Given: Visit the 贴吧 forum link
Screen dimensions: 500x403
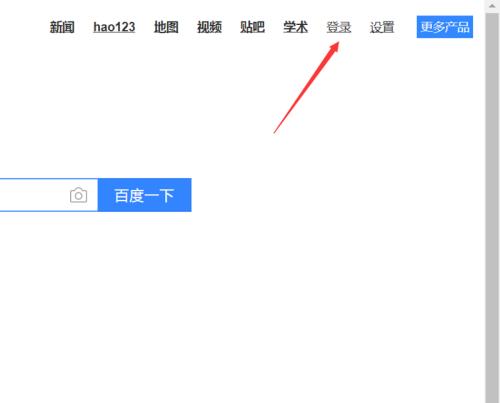Looking at the screenshot, I should 252,27.
